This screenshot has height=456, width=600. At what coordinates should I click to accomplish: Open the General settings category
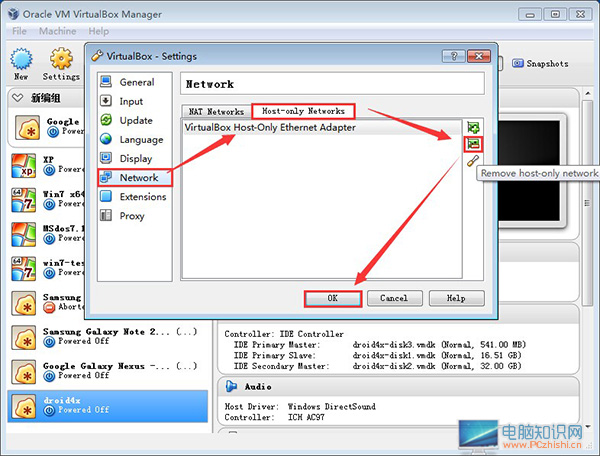pos(137,82)
